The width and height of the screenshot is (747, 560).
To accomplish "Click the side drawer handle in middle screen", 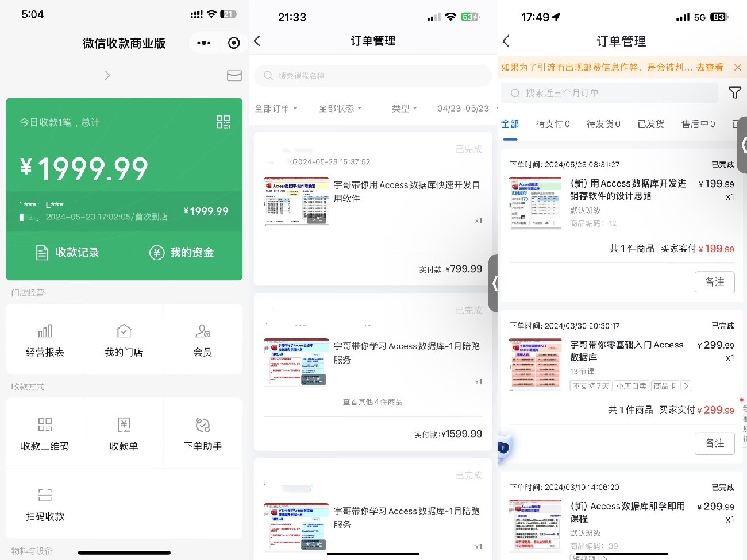I will [493, 283].
